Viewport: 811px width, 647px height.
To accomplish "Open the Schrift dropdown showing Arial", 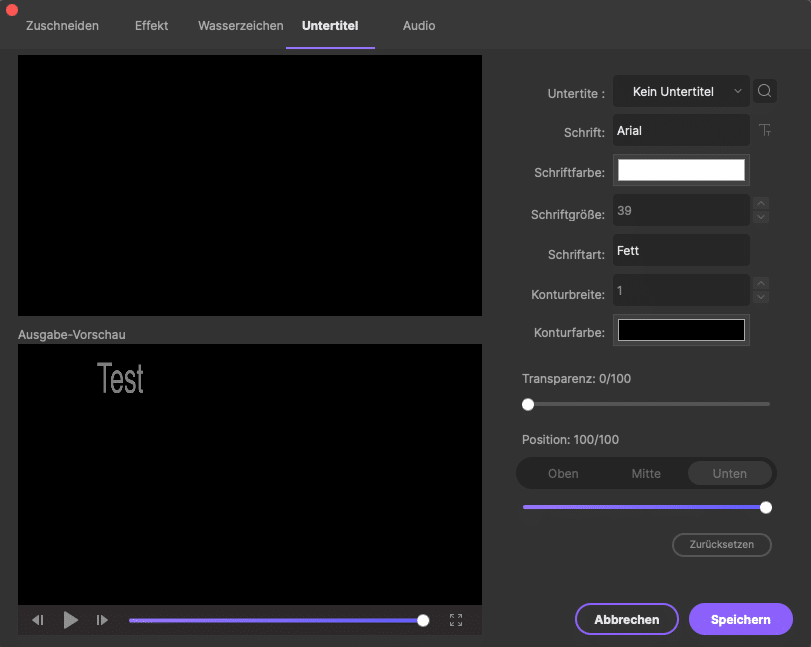I will pos(681,130).
